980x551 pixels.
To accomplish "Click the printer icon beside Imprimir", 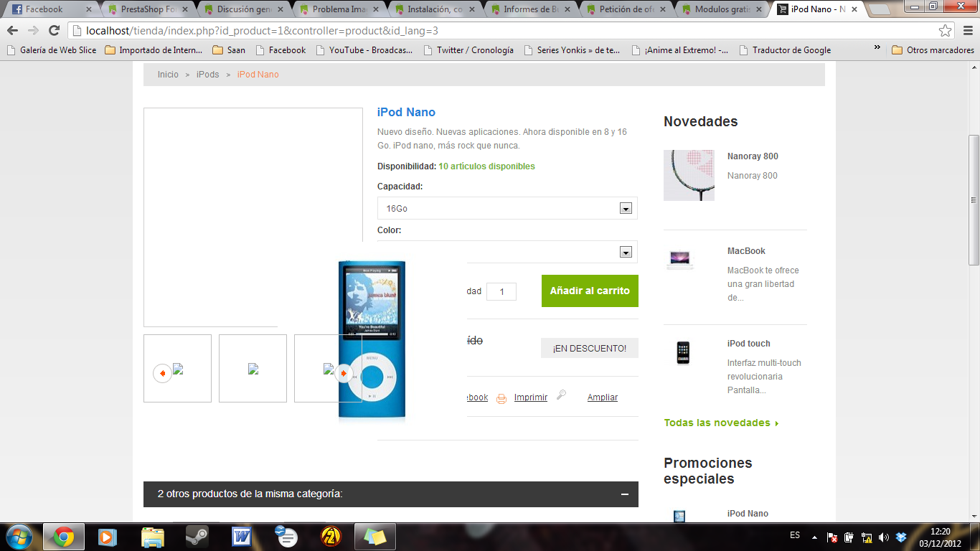I will (x=501, y=398).
